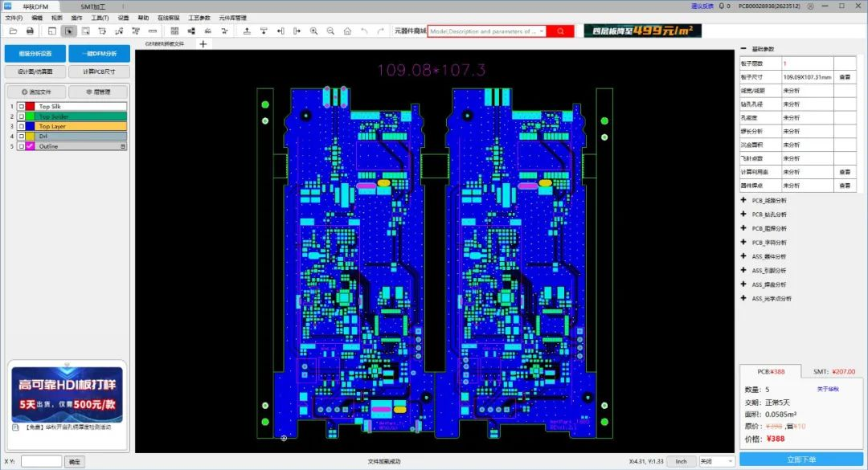
Task: Select the zoom-out magnifier tool
Action: pyautogui.click(x=330, y=30)
